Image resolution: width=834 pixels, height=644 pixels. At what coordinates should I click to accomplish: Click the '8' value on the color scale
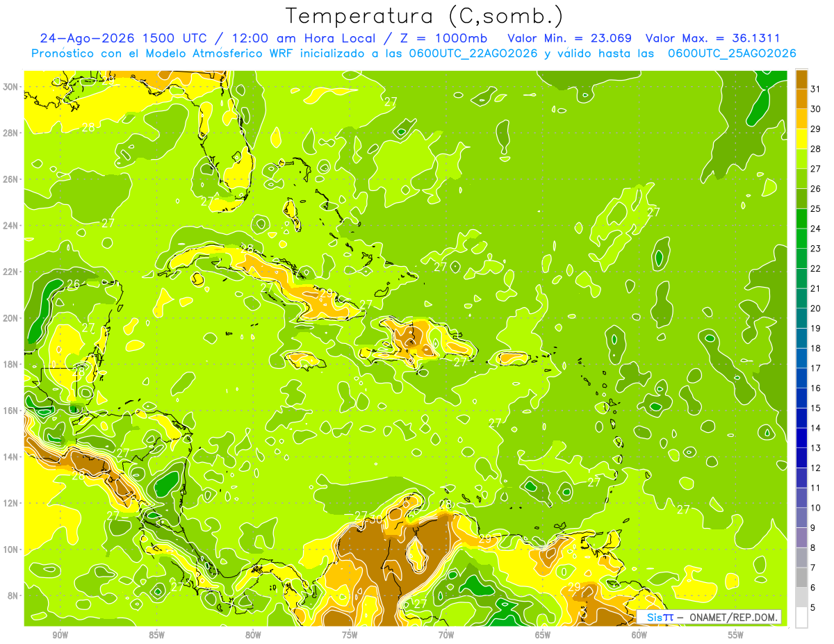point(813,547)
